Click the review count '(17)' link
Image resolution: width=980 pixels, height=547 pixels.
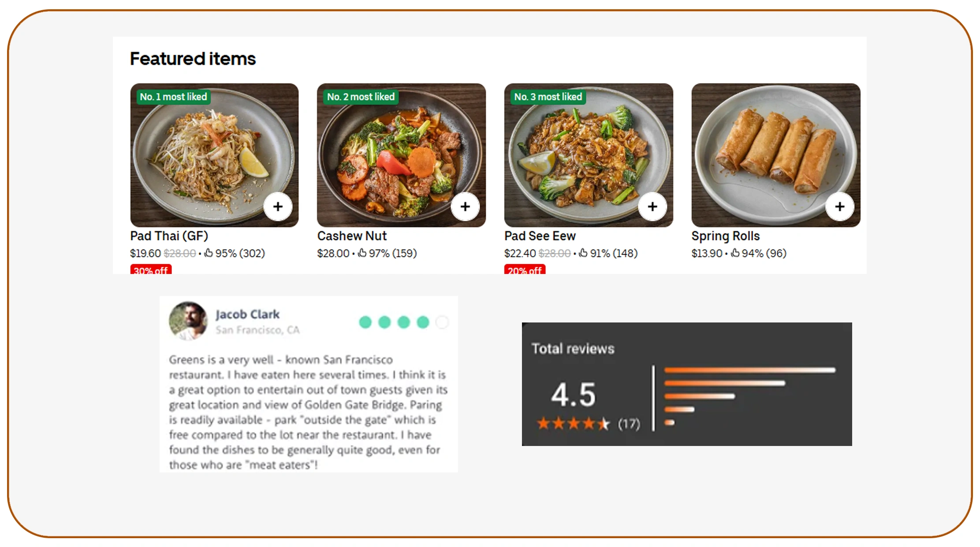(629, 423)
